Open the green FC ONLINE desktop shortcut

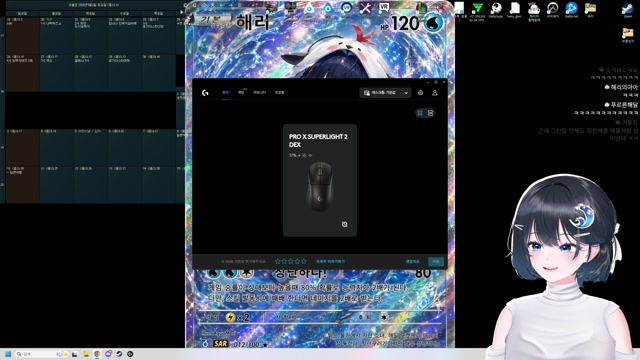click(477, 11)
